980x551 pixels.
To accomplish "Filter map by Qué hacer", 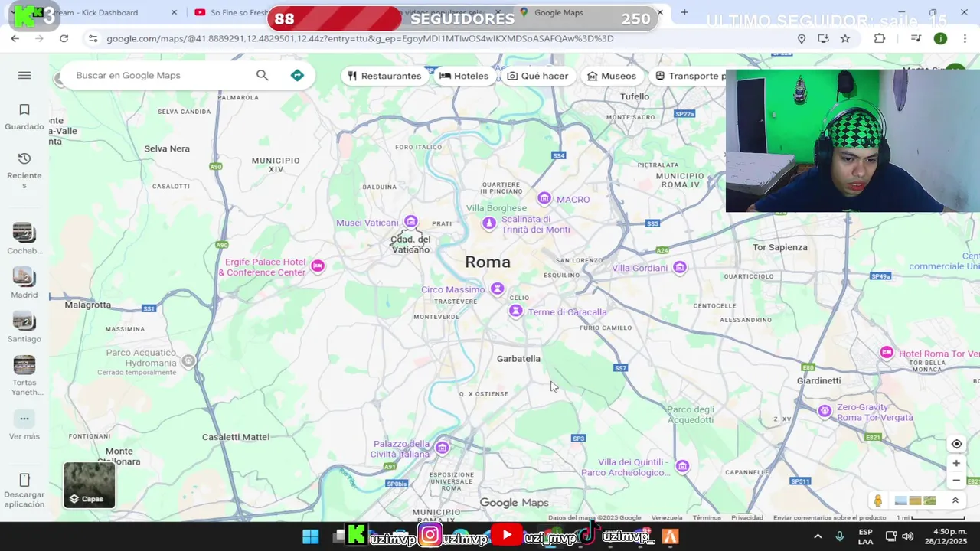I will tap(537, 76).
